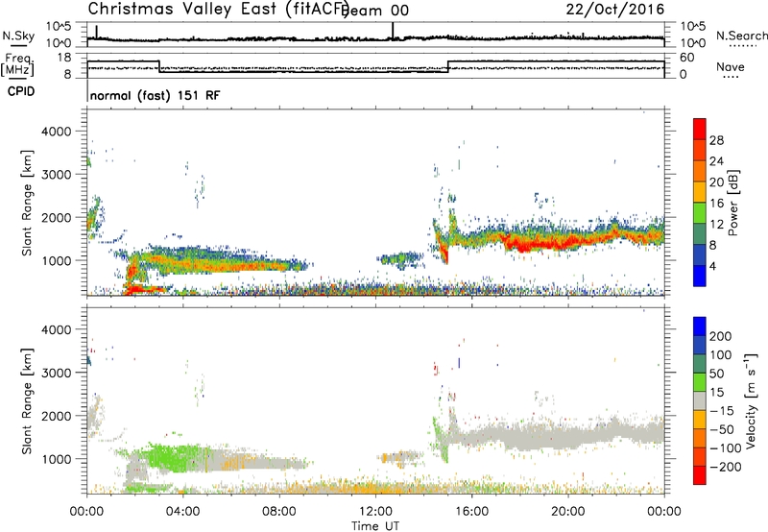Click the 'Nave' legend label
Screen dimensions: 768x532
(x=730, y=66)
